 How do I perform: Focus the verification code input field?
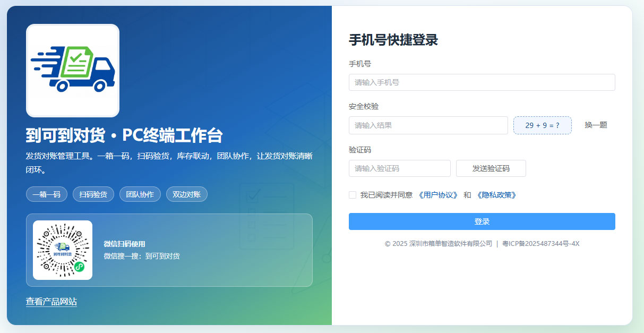[x=400, y=168]
